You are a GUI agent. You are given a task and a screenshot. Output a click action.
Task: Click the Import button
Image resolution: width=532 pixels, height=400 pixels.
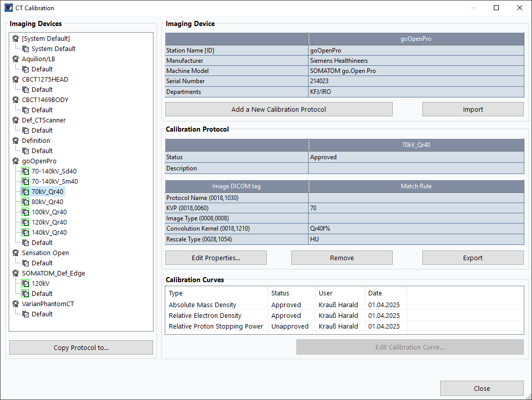coord(473,109)
